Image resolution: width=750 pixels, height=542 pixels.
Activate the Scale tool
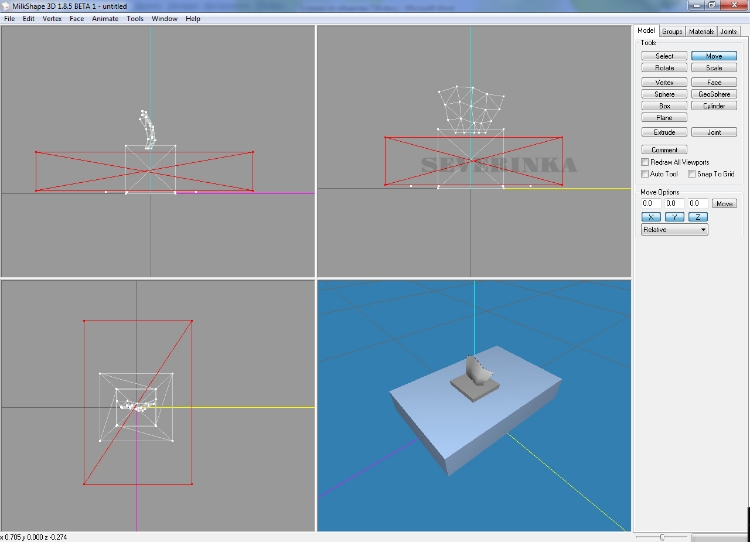[x=713, y=68]
